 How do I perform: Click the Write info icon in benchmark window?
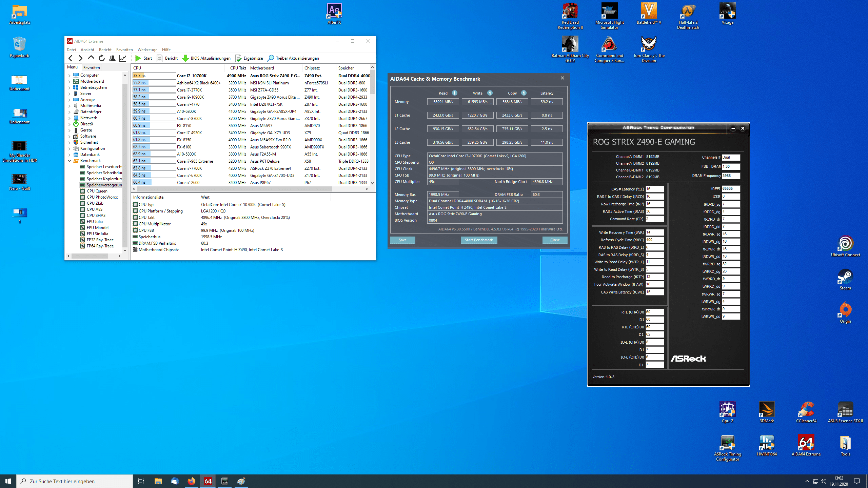tap(490, 93)
